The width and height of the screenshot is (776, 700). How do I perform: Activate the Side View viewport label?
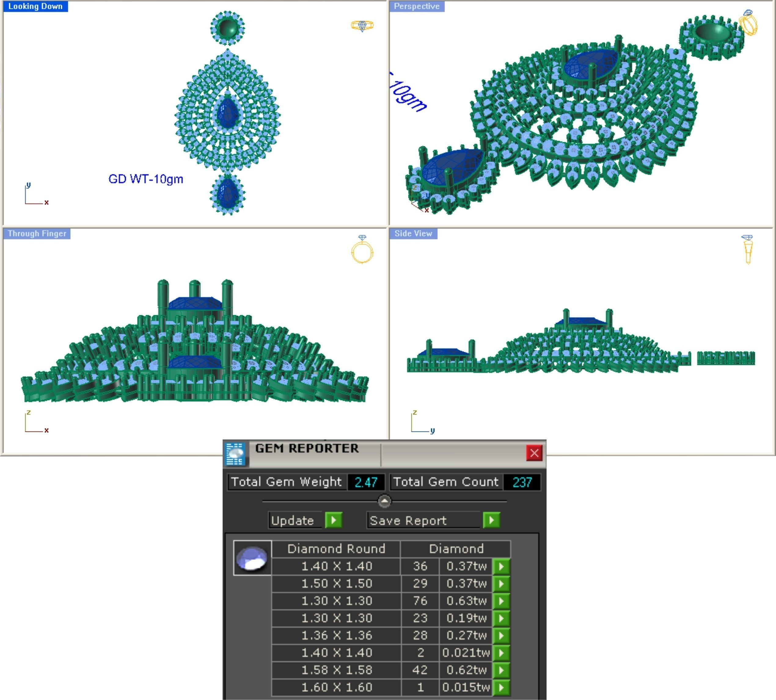coord(413,233)
